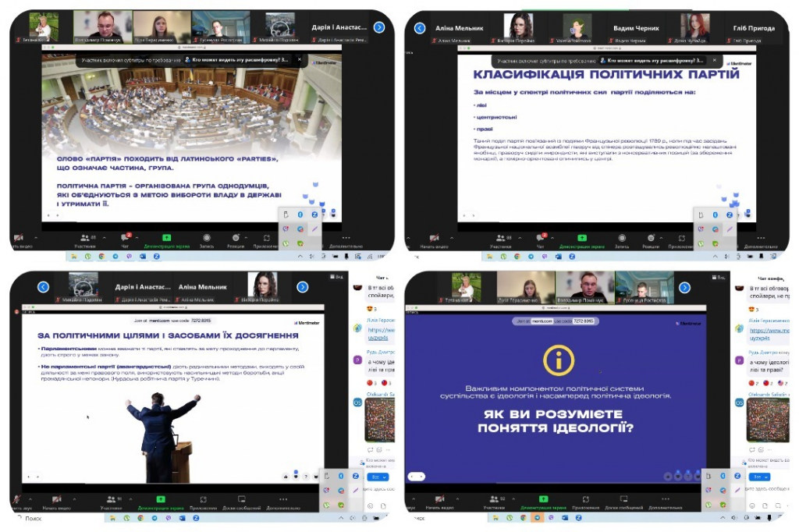Expand chat options arrow in parliament-hall slide window
The width and height of the screenshot is (799, 532).
[x=137, y=237]
